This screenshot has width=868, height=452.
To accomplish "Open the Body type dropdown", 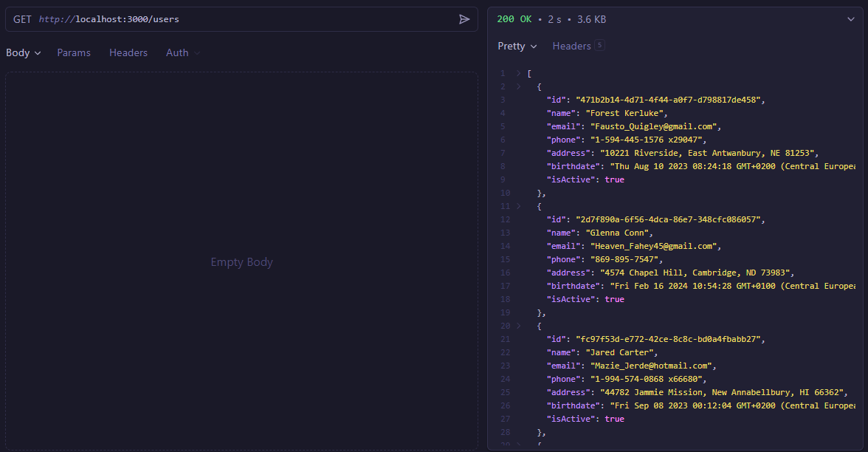I will click(24, 53).
